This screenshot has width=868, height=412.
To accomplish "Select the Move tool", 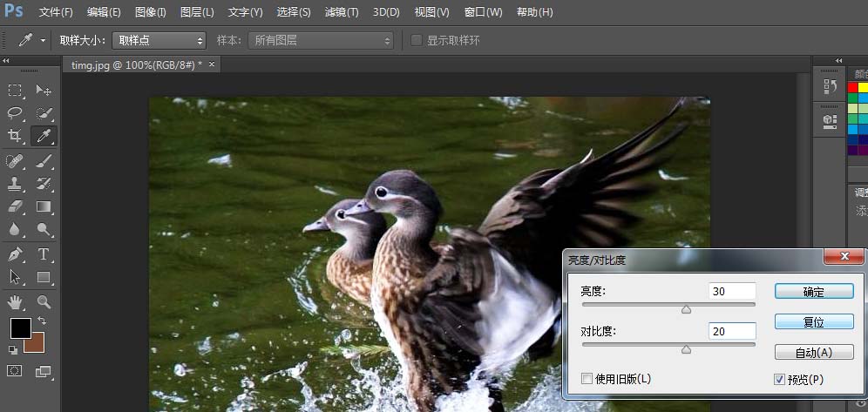I will pos(44,90).
